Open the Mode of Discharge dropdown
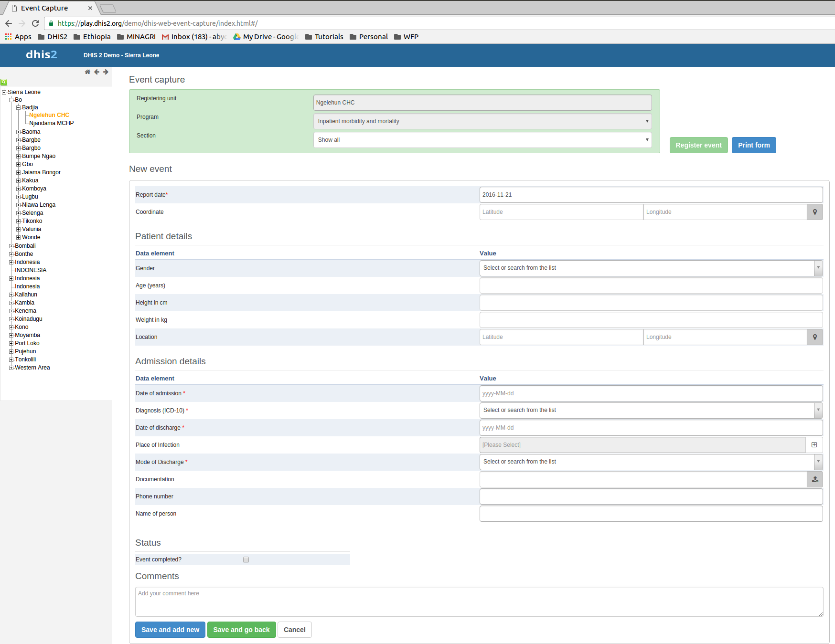This screenshot has height=644, width=835. pyautogui.click(x=818, y=462)
